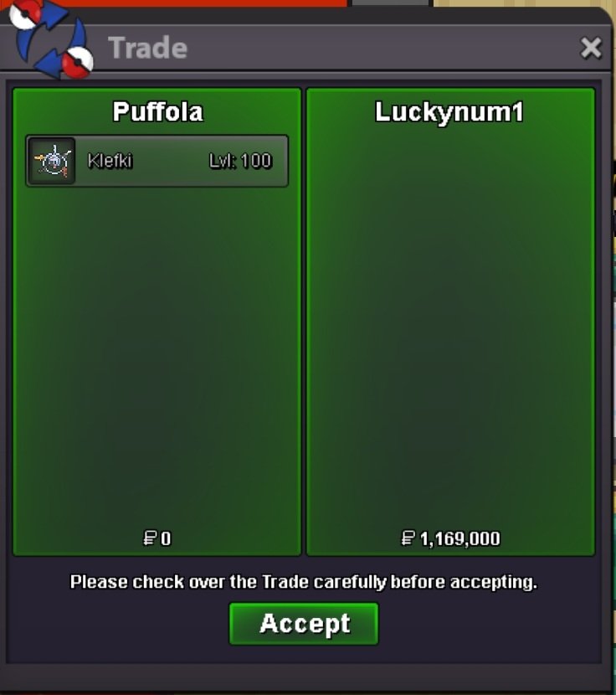Accept the trade offer
The image size is (616, 695).
[x=304, y=624]
